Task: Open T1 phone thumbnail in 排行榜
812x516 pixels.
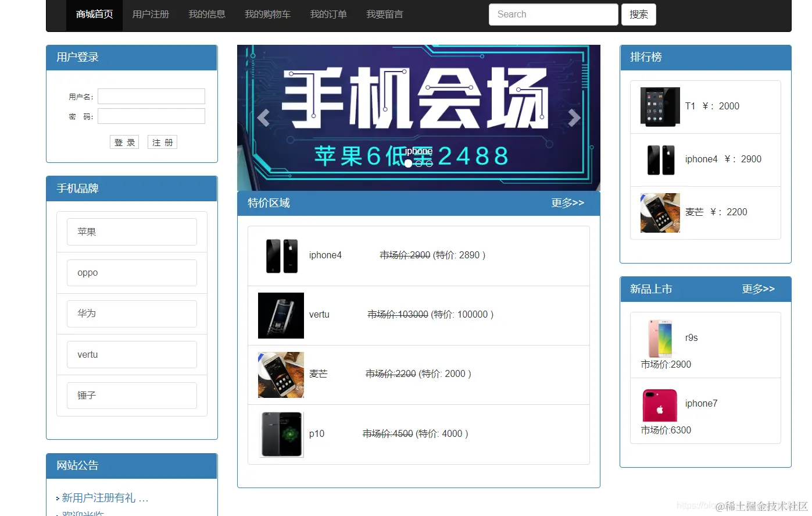Action: click(x=660, y=107)
